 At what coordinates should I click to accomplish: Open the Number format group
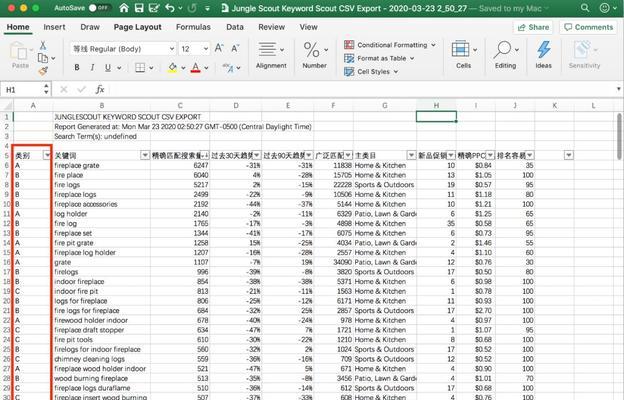(x=314, y=55)
